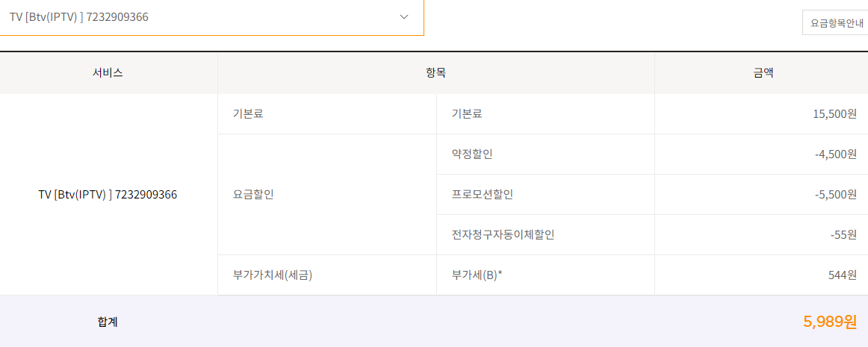Viewport: 868px width, 347px height.
Task: Click the 544원 tax amount
Action: 844,275
